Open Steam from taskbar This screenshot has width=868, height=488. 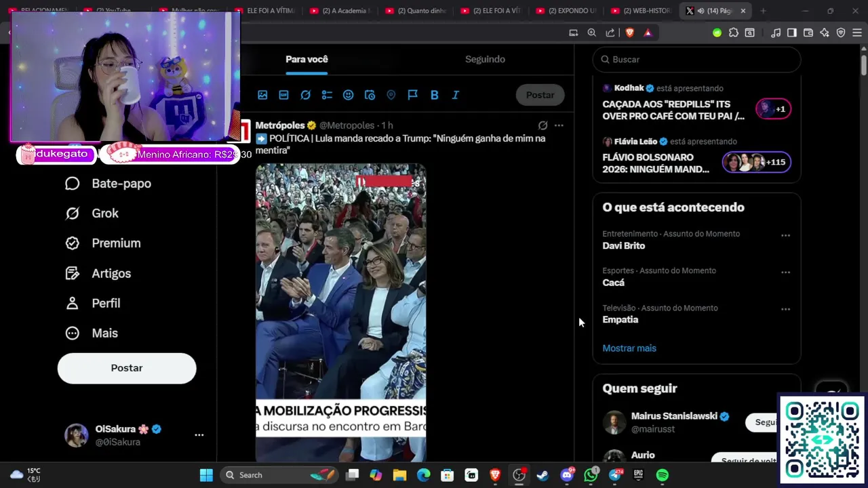542,475
